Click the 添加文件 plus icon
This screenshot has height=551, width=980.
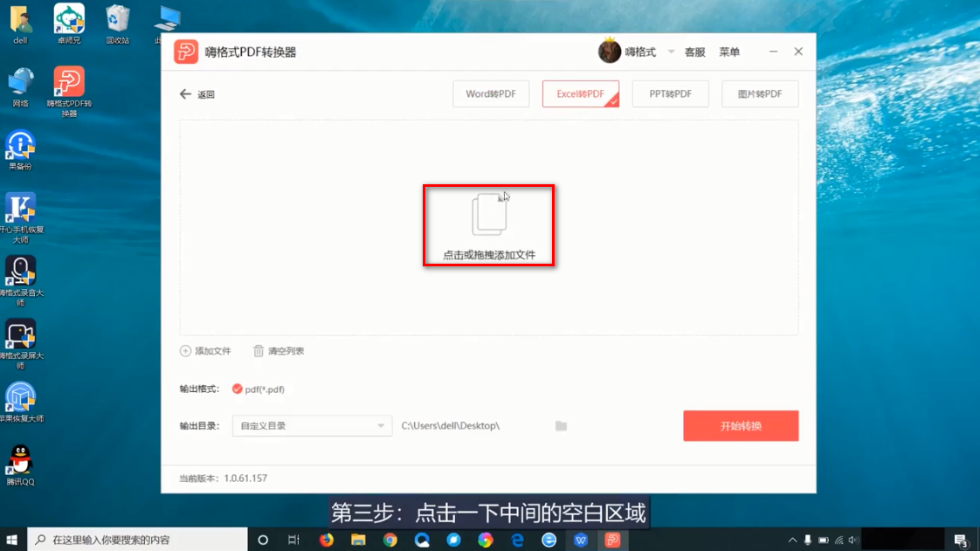pos(185,351)
